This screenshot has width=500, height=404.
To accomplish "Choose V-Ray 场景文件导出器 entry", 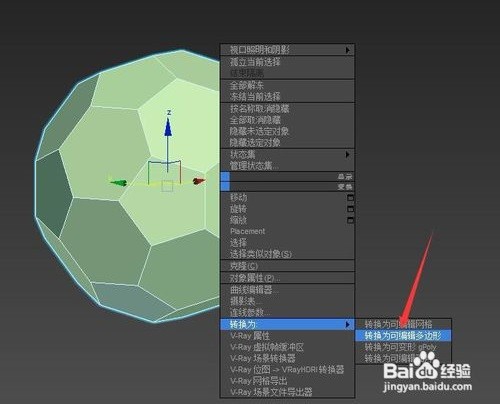I will (x=287, y=392).
